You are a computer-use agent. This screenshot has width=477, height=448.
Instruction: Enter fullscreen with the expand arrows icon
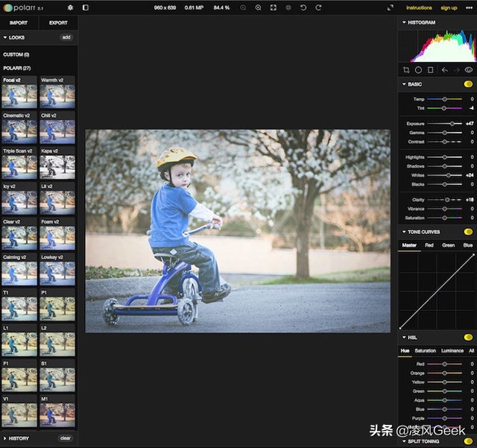pyautogui.click(x=391, y=7)
